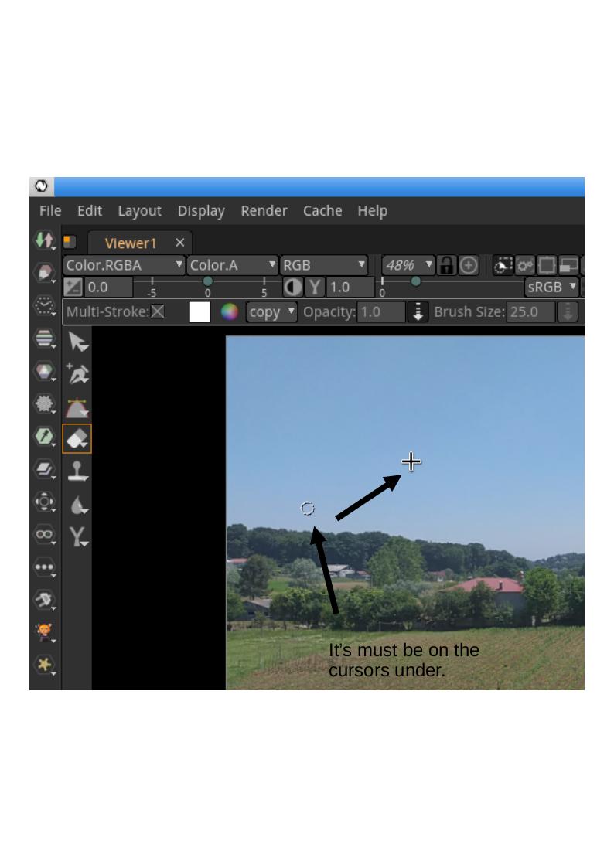Toggle the full-frame processing gears icon
This screenshot has width=614, height=868.
pos(525,265)
